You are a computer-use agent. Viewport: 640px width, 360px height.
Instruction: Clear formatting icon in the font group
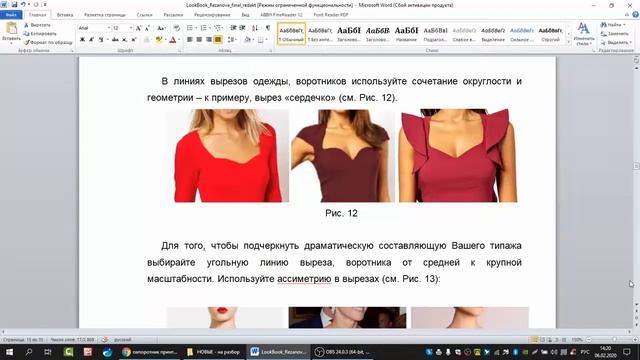point(176,28)
